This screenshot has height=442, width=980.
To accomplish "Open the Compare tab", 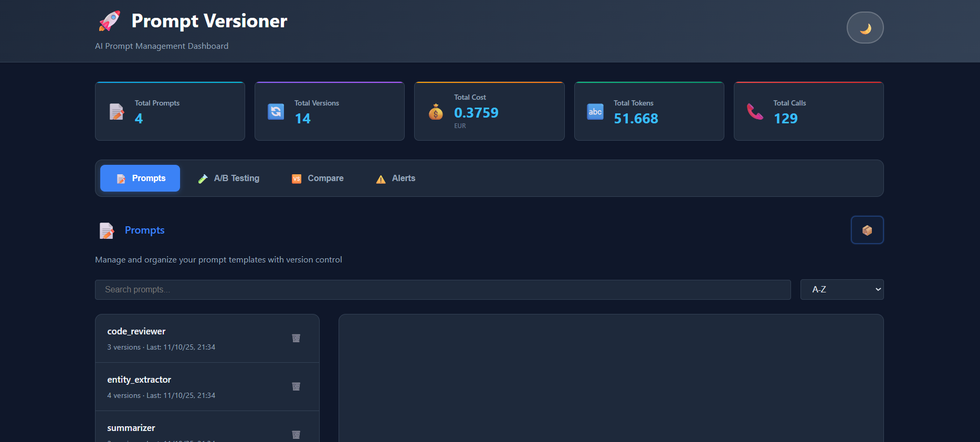I will pos(318,178).
